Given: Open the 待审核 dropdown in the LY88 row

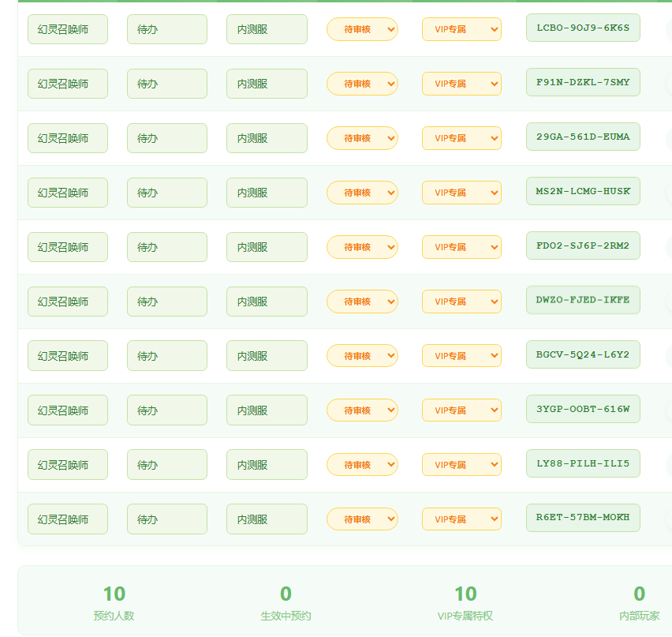Looking at the screenshot, I should pyautogui.click(x=362, y=465).
